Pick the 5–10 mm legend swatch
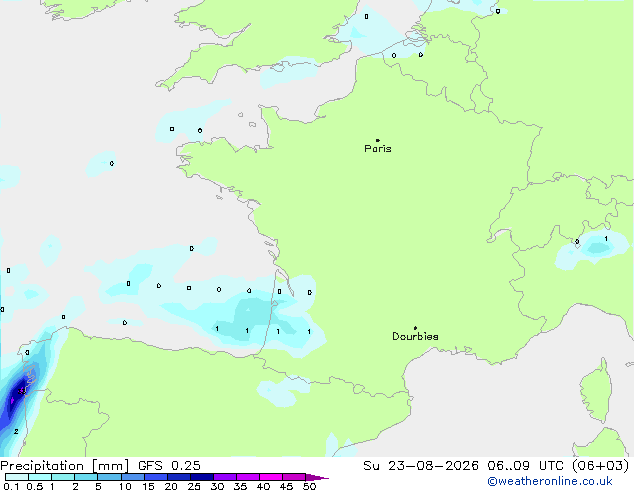Image resolution: width=634 pixels, height=490 pixels. tap(109, 477)
